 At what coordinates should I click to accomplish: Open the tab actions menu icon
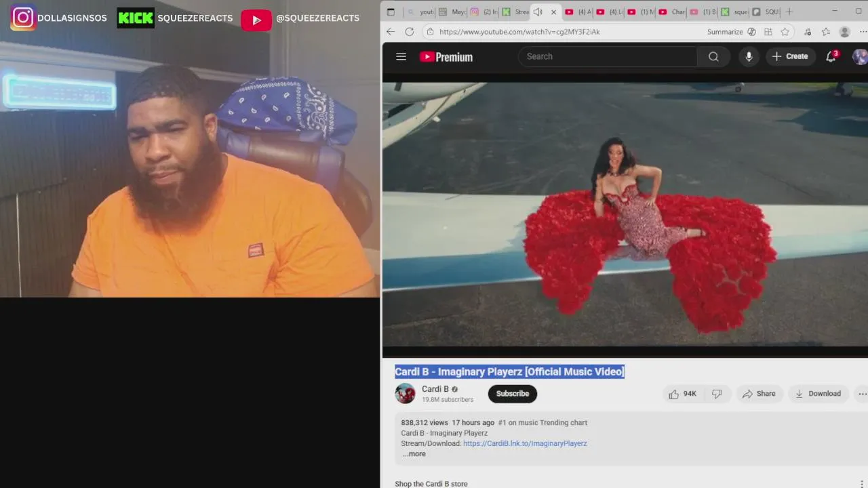point(391,12)
